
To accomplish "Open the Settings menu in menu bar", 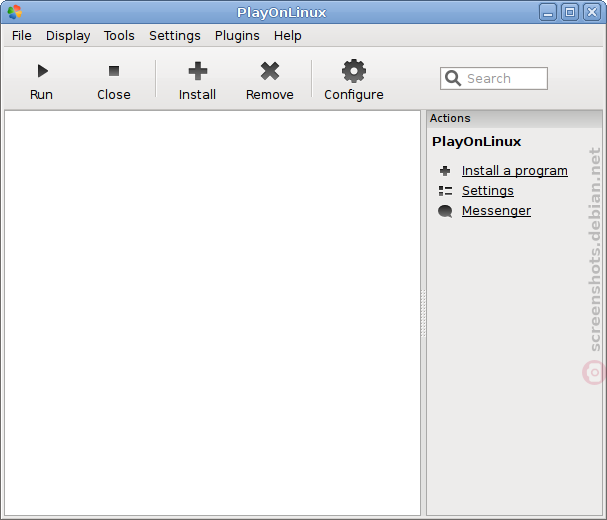I will click(x=175, y=36).
